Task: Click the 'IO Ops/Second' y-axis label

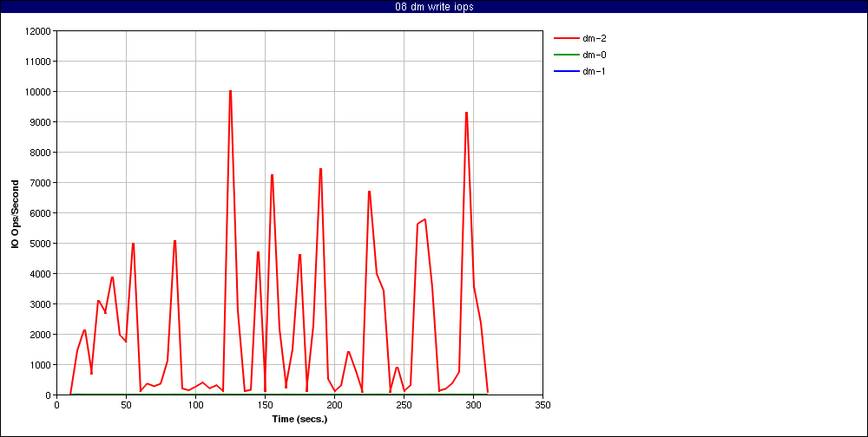Action: click(16, 213)
